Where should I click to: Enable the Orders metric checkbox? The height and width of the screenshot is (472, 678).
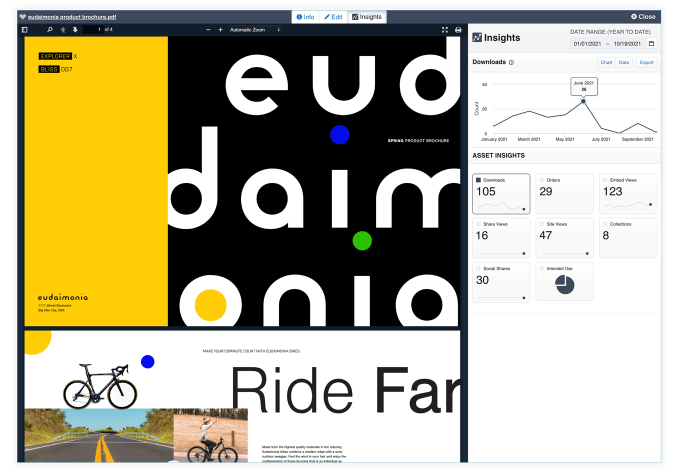(x=541, y=180)
